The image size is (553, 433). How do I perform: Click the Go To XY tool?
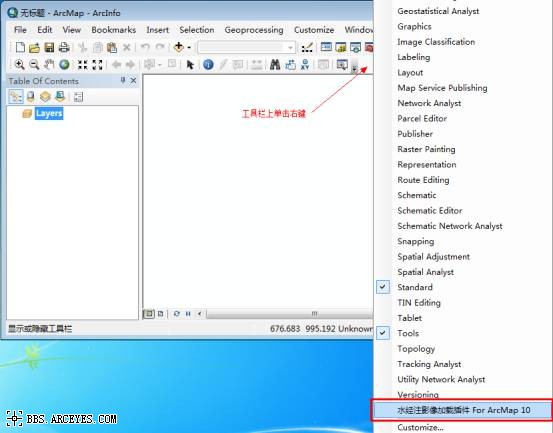coord(305,65)
